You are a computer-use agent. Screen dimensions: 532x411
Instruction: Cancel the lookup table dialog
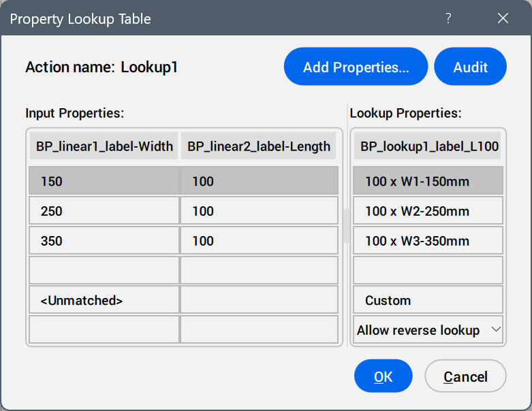465,376
